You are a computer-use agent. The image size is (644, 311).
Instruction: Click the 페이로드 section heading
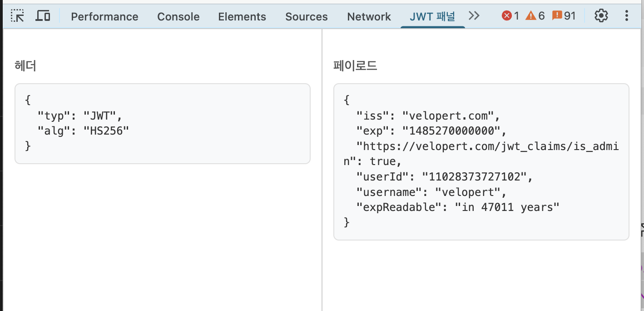(x=355, y=66)
